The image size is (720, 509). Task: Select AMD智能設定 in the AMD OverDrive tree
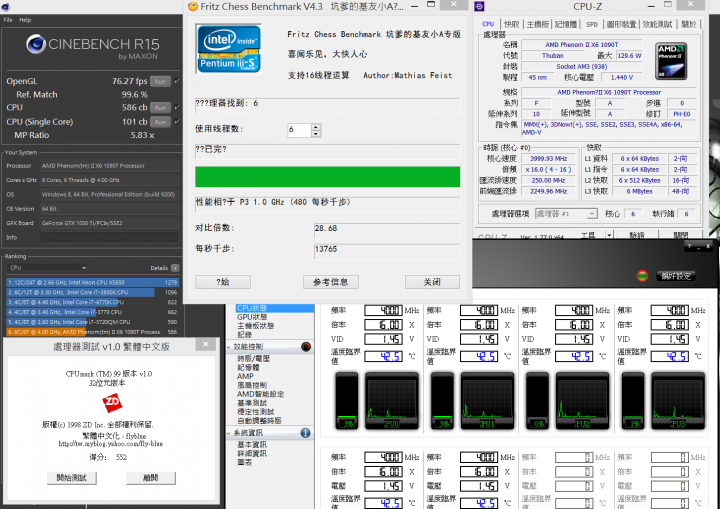260,394
